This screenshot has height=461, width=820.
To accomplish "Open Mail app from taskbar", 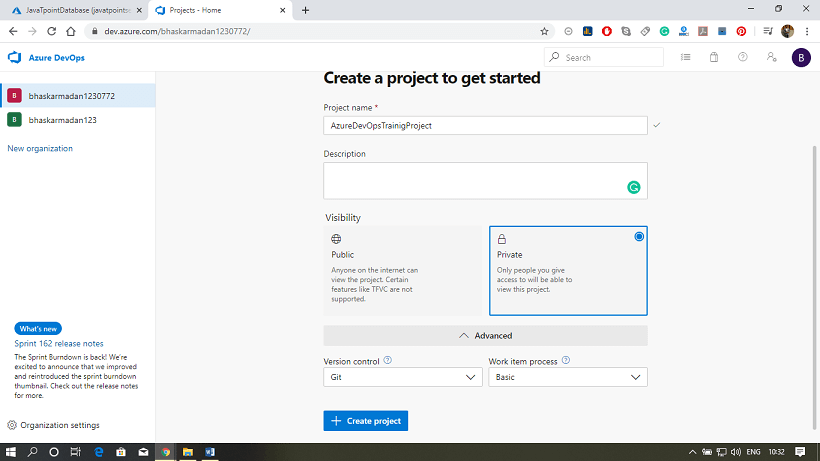I will tap(143, 452).
